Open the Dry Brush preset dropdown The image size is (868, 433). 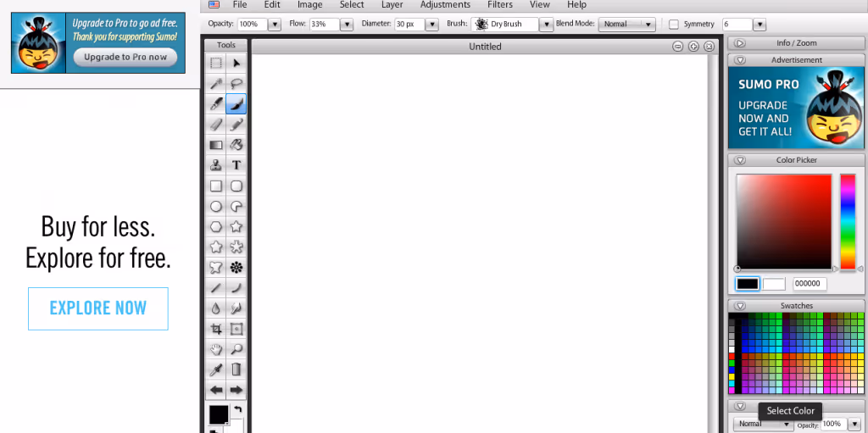(x=547, y=25)
